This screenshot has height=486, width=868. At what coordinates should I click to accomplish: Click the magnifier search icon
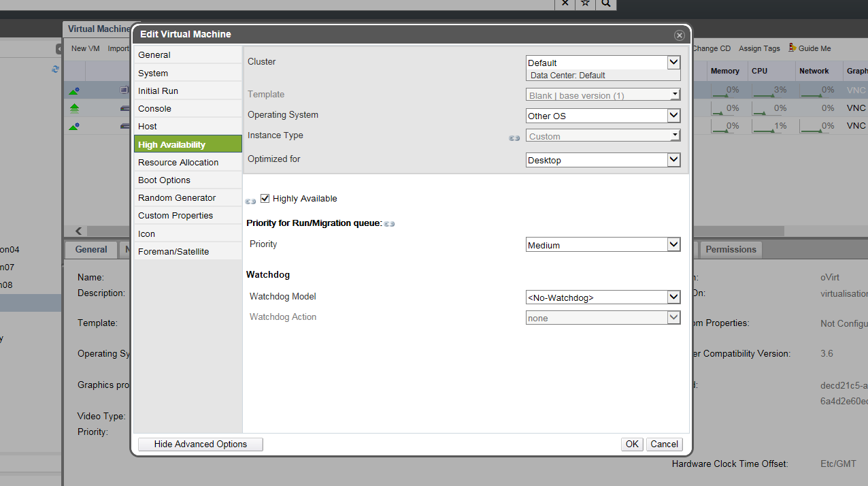click(x=606, y=3)
